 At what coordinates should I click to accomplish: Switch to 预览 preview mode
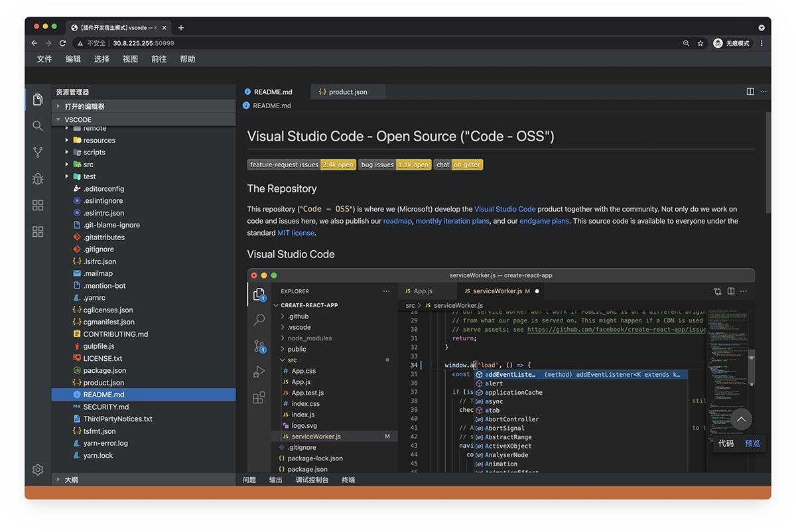click(x=752, y=443)
